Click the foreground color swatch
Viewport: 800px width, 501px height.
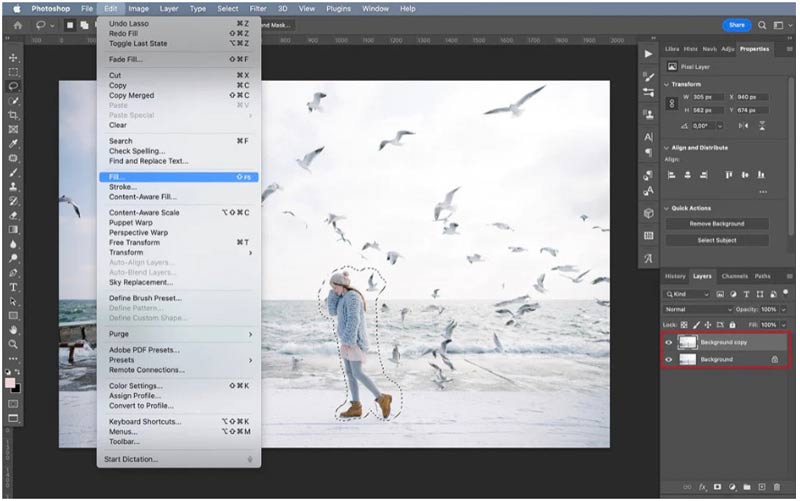tap(10, 383)
